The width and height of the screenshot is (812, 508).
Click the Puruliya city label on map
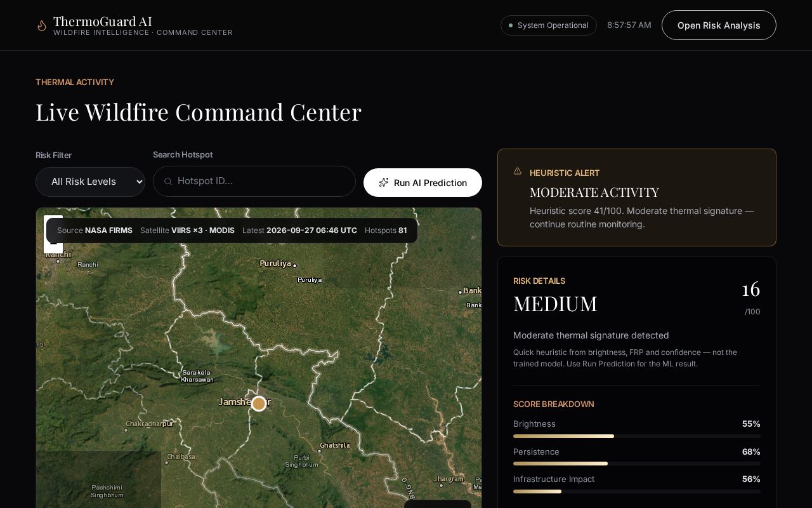coord(275,263)
